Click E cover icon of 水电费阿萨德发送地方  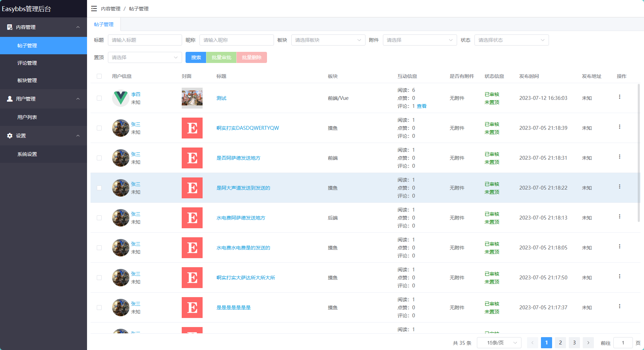click(x=192, y=218)
